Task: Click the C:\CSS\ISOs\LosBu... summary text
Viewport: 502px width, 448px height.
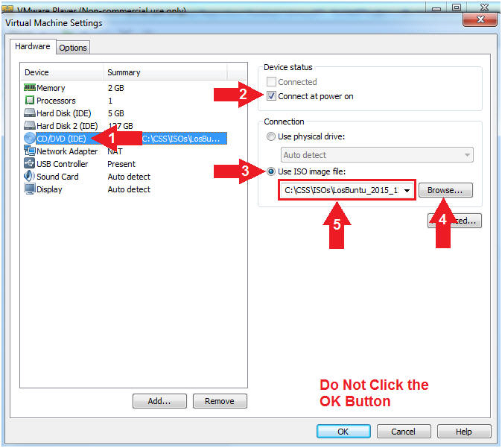Action: (181, 139)
